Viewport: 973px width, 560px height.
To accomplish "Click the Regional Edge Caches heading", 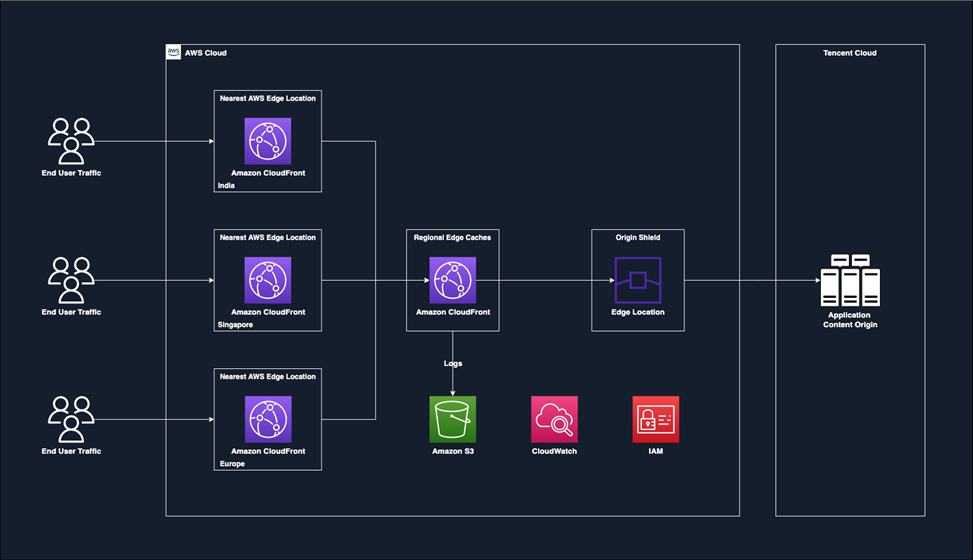I will 452,237.
